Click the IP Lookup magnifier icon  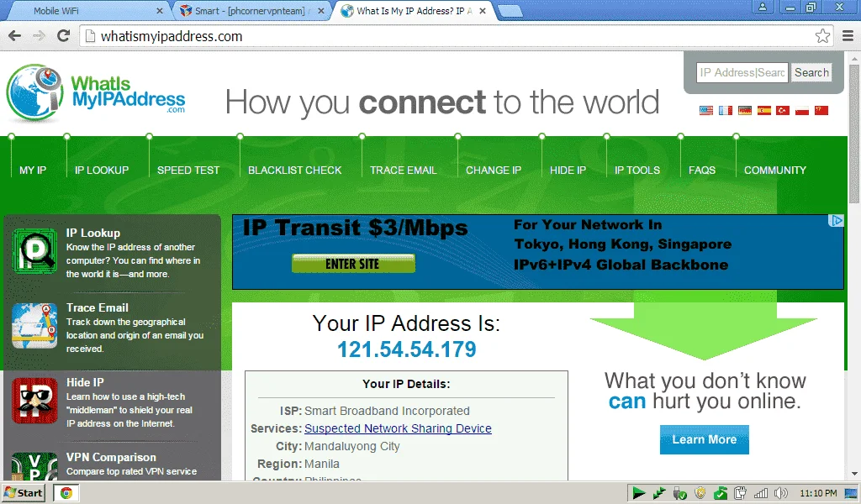(34, 251)
